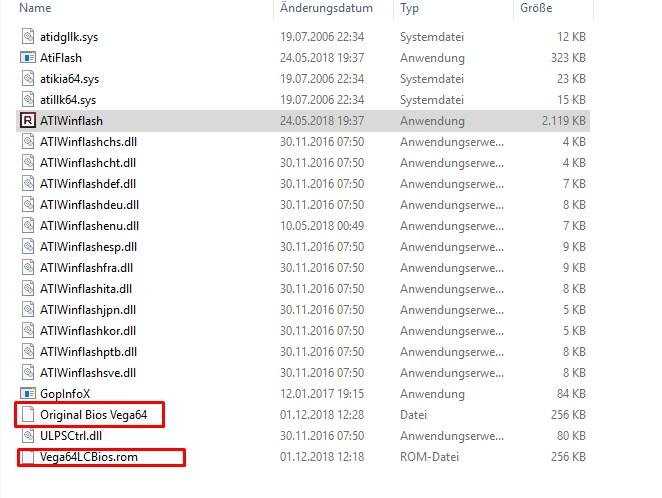Select the file name Vega64LCBios.rom

pyautogui.click(x=89, y=457)
